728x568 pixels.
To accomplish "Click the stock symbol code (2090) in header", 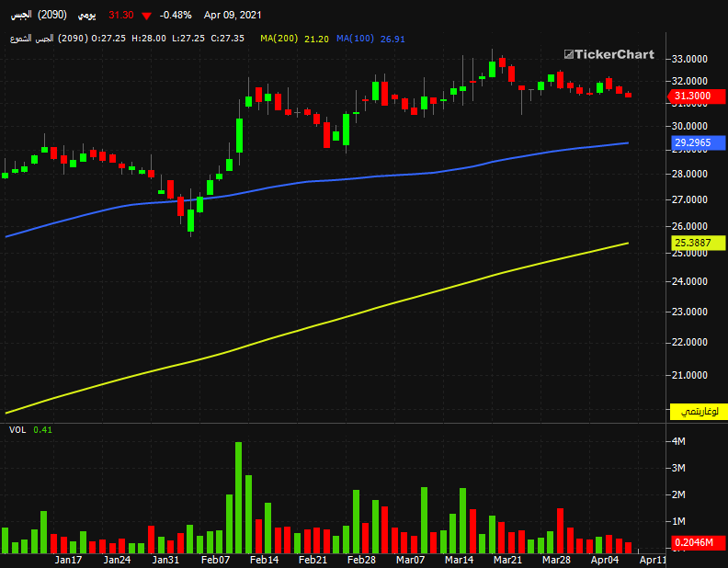I will (52, 15).
